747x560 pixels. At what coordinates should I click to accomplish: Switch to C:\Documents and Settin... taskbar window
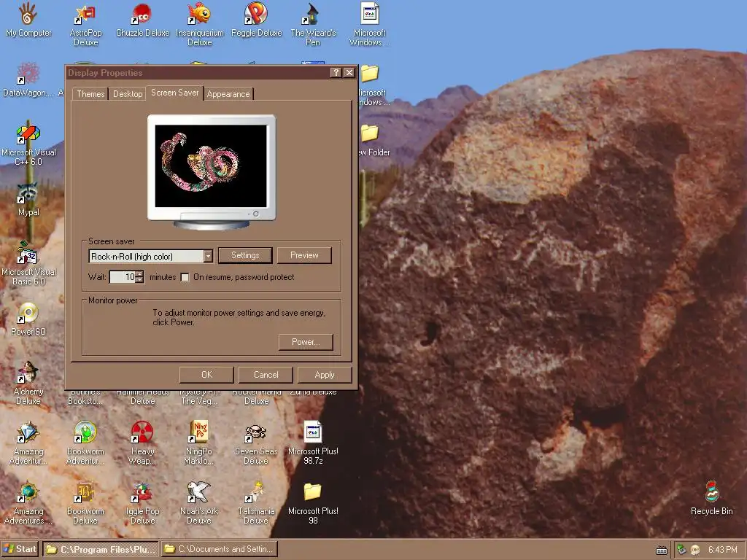tap(219, 549)
